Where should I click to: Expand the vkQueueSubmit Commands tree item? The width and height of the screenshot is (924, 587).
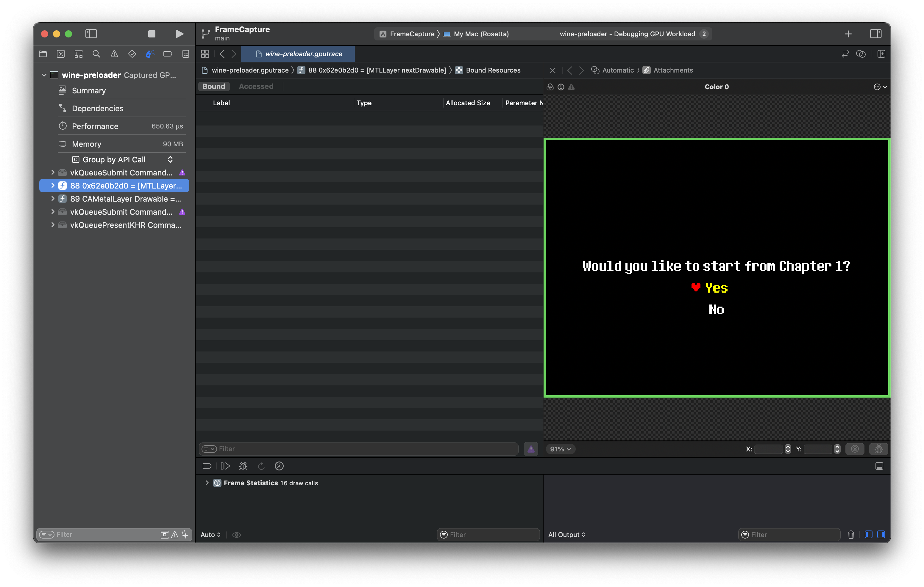[54, 173]
